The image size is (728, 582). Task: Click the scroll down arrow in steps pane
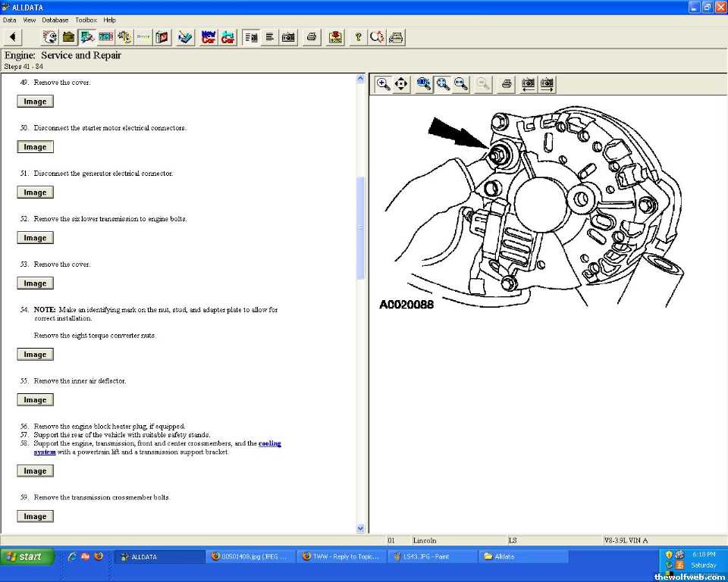click(x=360, y=528)
